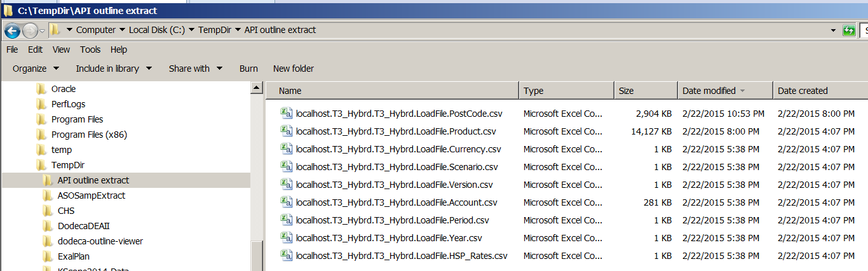Click the Account.csv Excel file icon
Viewport: 868px width, 271px height.
click(287, 203)
